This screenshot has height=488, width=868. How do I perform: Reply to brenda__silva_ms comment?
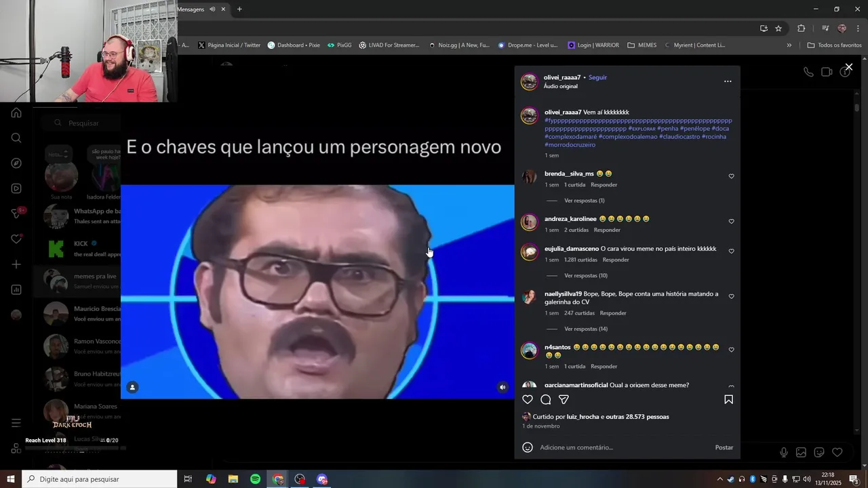click(604, 185)
